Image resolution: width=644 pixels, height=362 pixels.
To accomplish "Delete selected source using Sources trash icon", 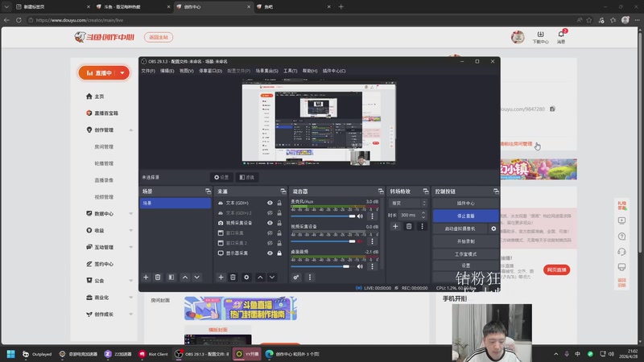I will click(x=233, y=278).
